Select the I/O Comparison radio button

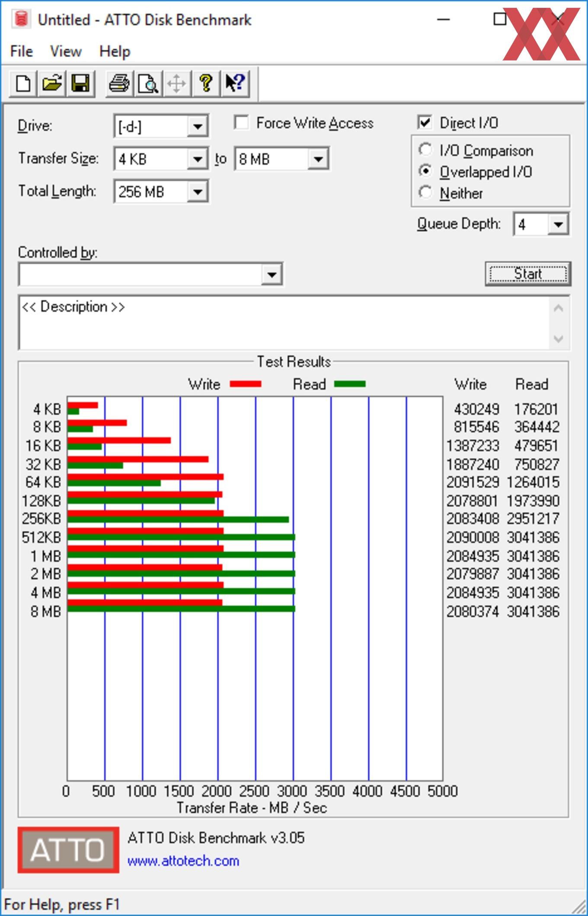pyautogui.click(x=425, y=150)
